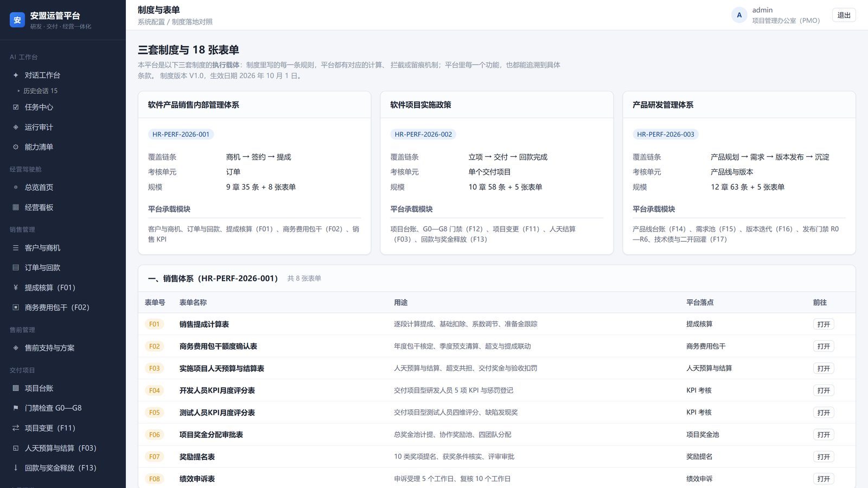Click the ledger icon beside 项目台账
Image resolution: width=868 pixels, height=488 pixels.
(16, 388)
